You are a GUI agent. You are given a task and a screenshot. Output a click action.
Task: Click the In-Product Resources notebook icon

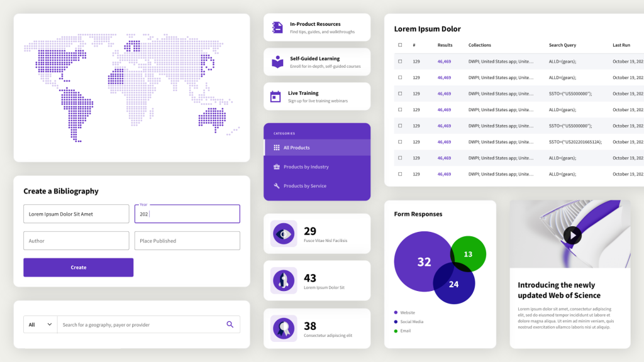277,28
